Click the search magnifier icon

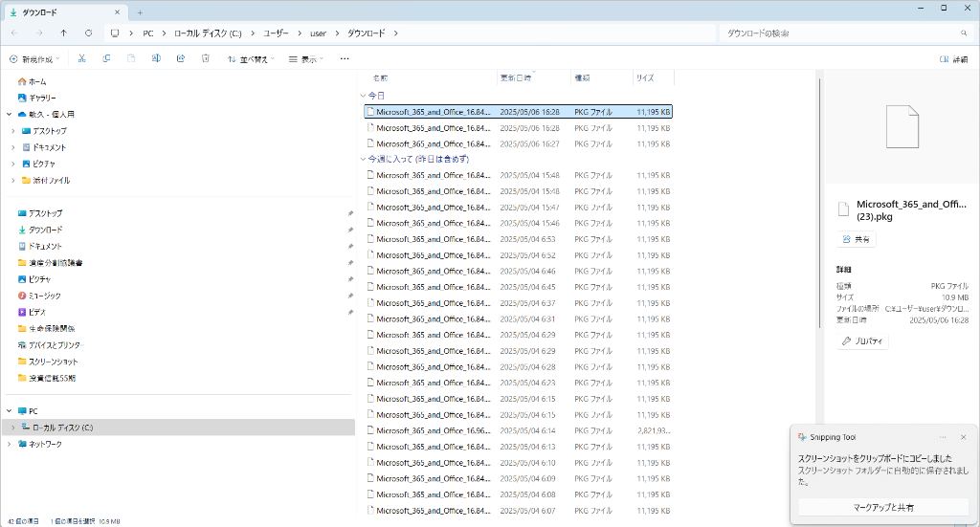click(964, 33)
